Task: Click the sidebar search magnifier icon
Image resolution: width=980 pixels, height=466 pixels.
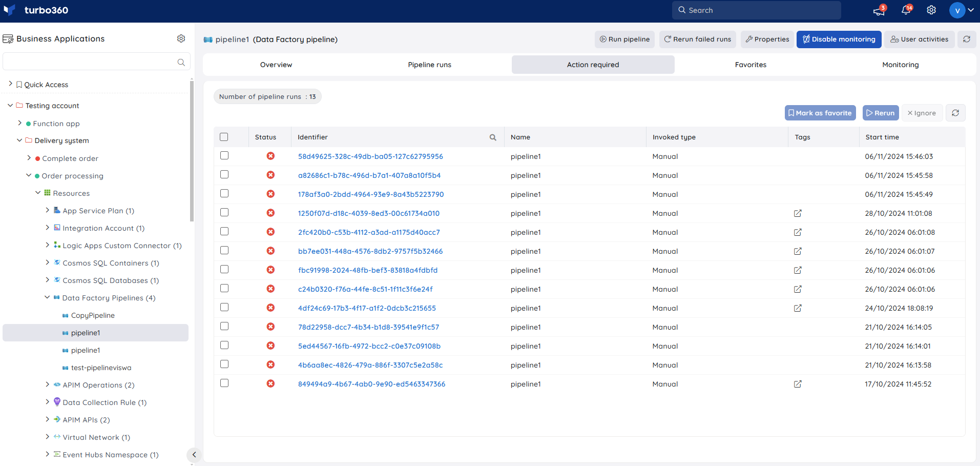Action: [181, 62]
